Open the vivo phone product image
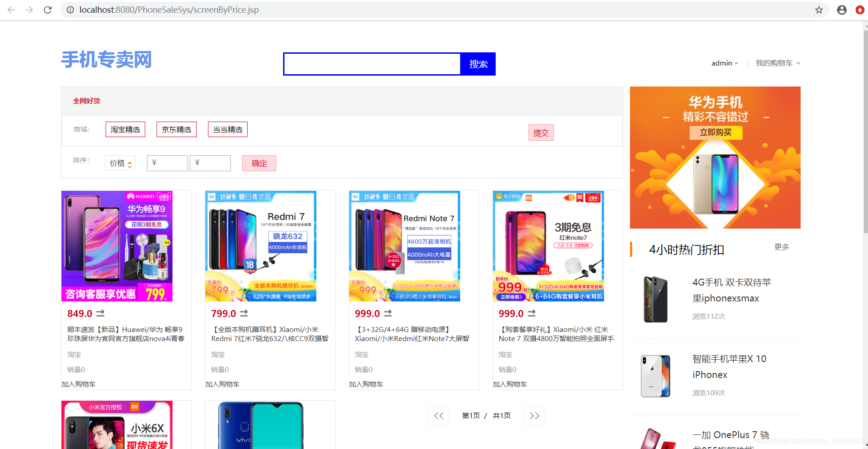The width and height of the screenshot is (868, 449). (261, 425)
